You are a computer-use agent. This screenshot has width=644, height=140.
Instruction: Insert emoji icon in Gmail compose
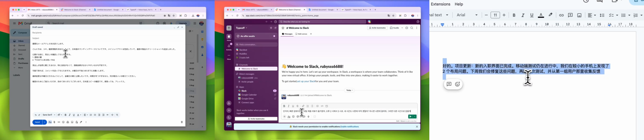click(63, 122)
